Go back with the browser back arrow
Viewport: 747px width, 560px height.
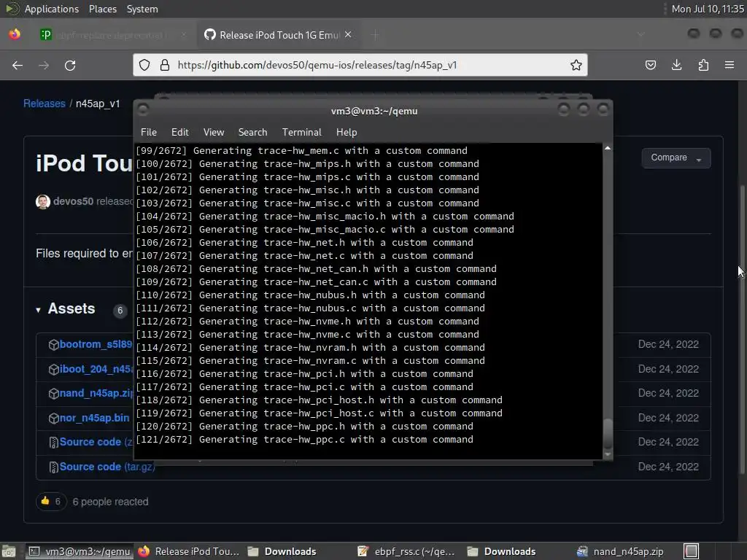pyautogui.click(x=18, y=65)
